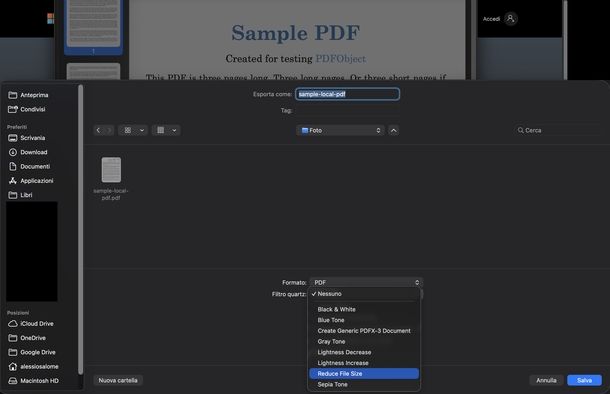Image resolution: width=610 pixels, height=394 pixels.
Task: Open Condivisi shared folder in sidebar
Action: (27, 109)
